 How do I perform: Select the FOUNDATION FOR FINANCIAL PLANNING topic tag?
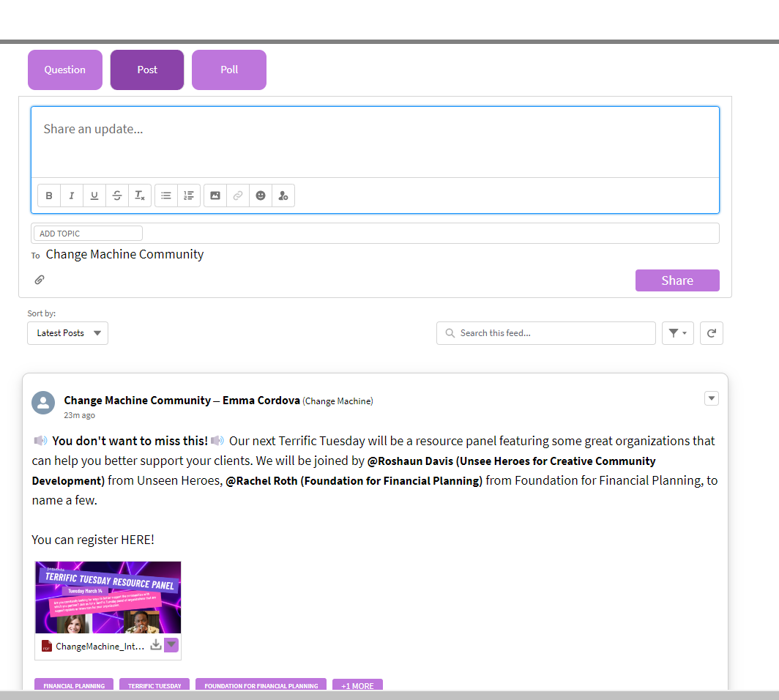(261, 685)
